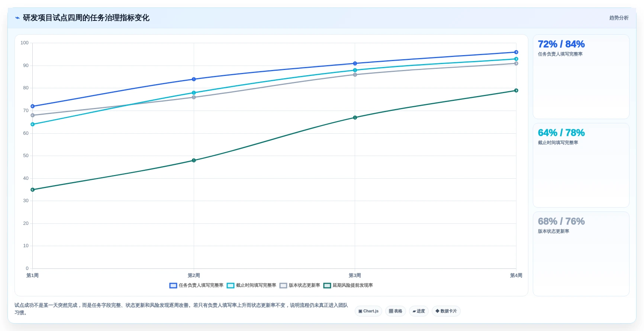Click the 趋势分析 label in header
Viewport: 644px width, 331px height.
619,18
